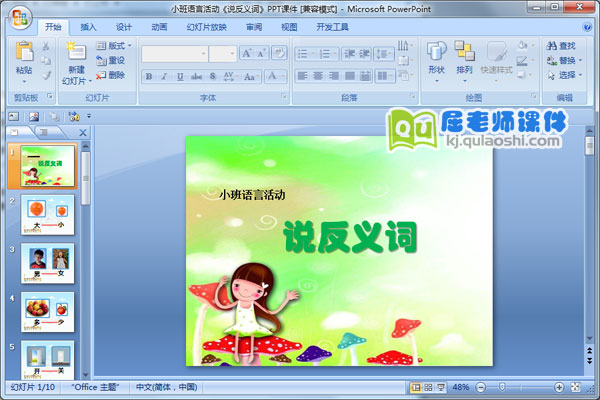This screenshot has width=600, height=400.
Task: Open Font group dialog launcher
Action: [284, 96]
